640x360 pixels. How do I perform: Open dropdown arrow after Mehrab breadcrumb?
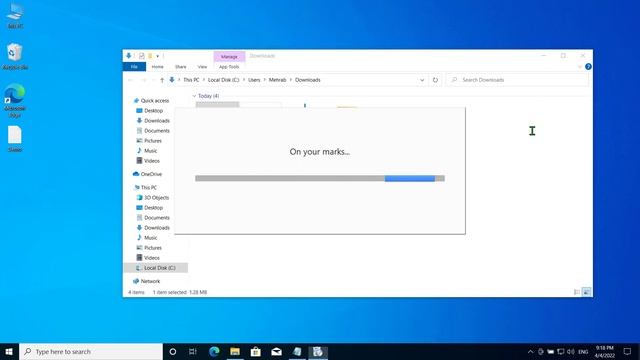click(x=291, y=80)
